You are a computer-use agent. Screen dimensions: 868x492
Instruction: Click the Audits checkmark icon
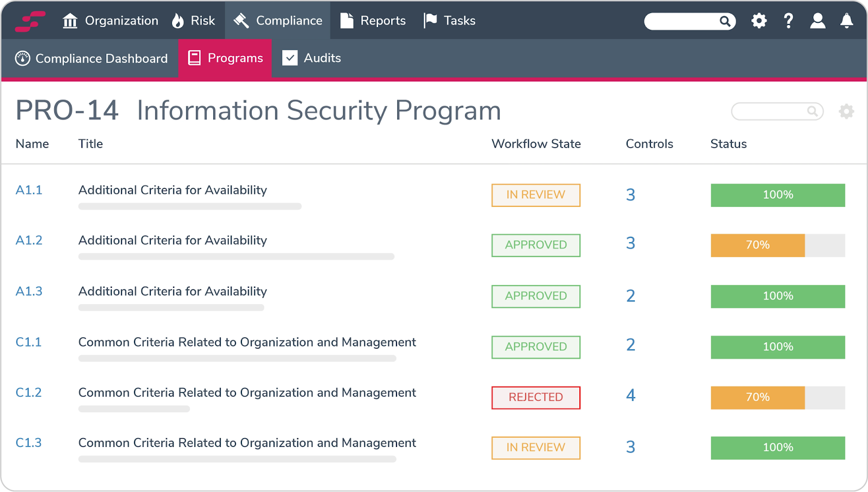pyautogui.click(x=290, y=58)
